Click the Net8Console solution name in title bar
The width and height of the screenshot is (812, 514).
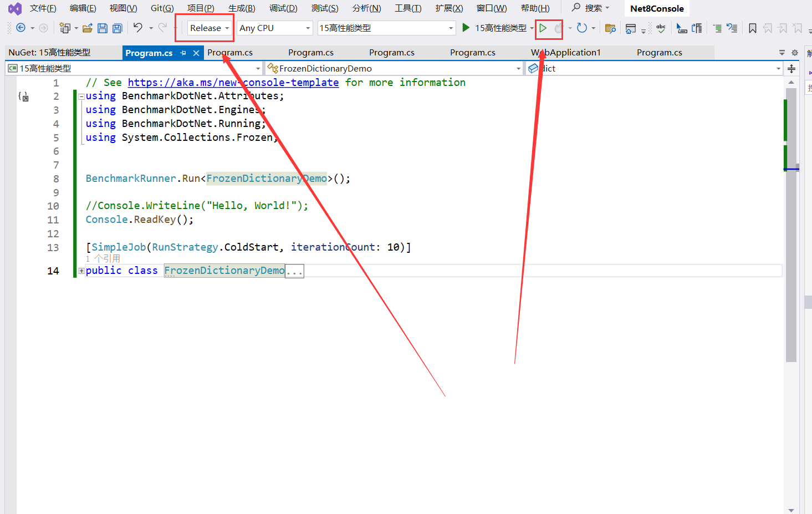[657, 8]
